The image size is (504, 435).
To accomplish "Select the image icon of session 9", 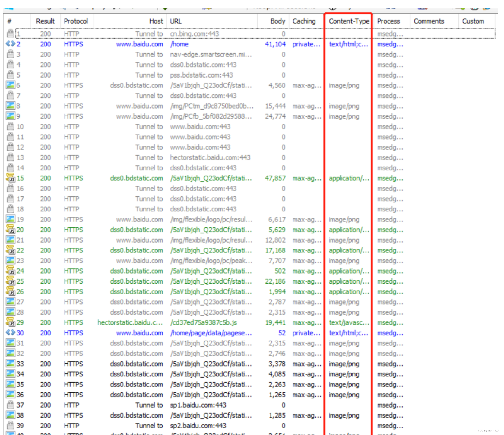I will click(x=11, y=116).
